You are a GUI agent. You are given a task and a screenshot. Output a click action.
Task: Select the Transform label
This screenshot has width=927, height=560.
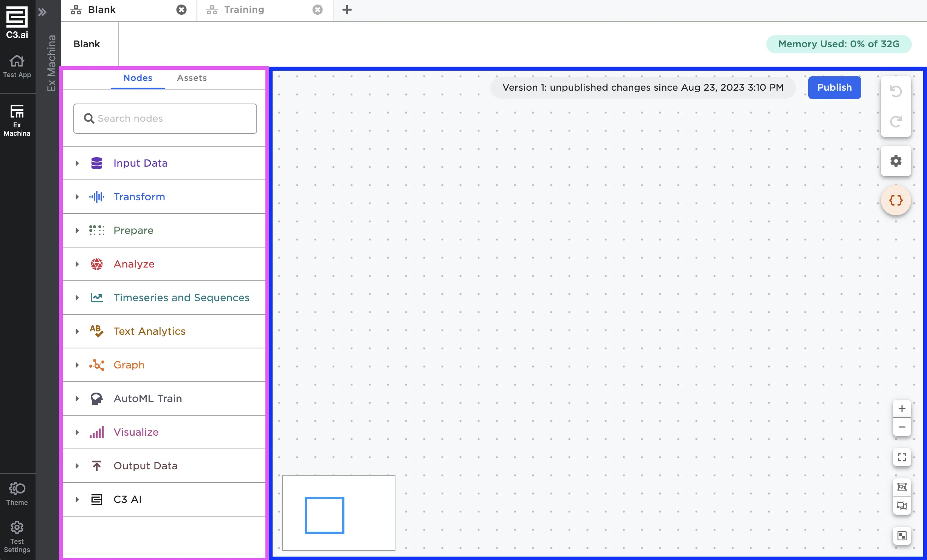[x=139, y=197]
